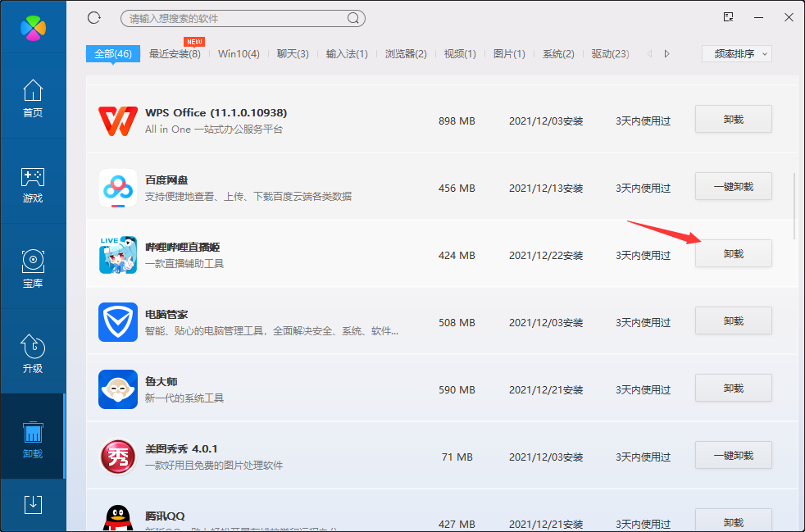
Task: Click the 鲁大师 app icon
Action: tap(118, 389)
